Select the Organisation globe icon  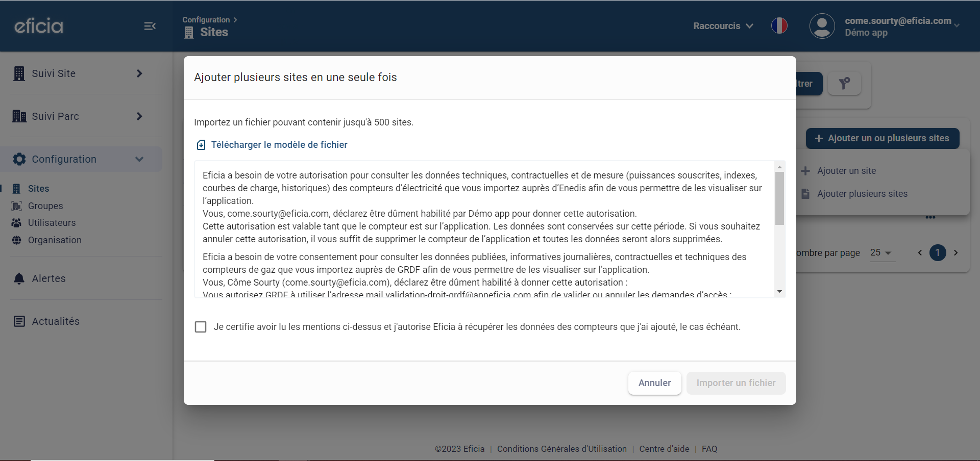pos(16,240)
